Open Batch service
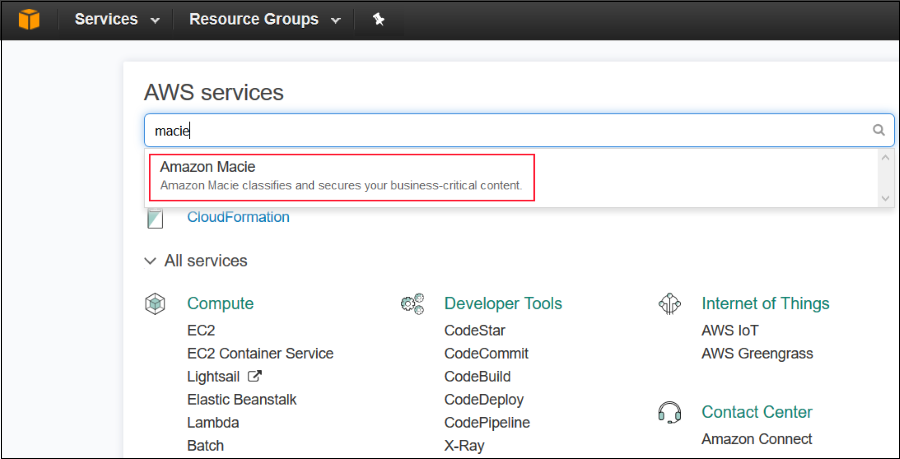 (205, 446)
